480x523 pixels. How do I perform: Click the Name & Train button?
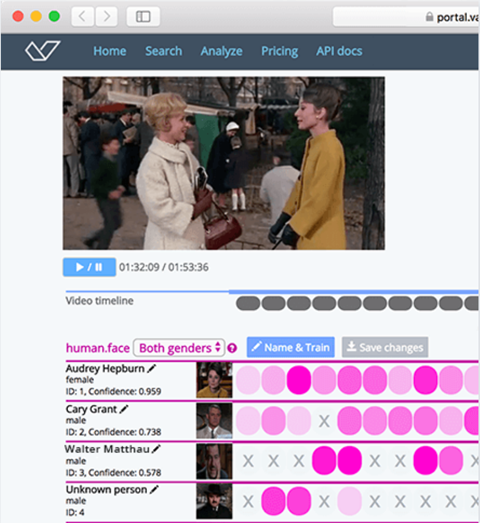click(291, 347)
